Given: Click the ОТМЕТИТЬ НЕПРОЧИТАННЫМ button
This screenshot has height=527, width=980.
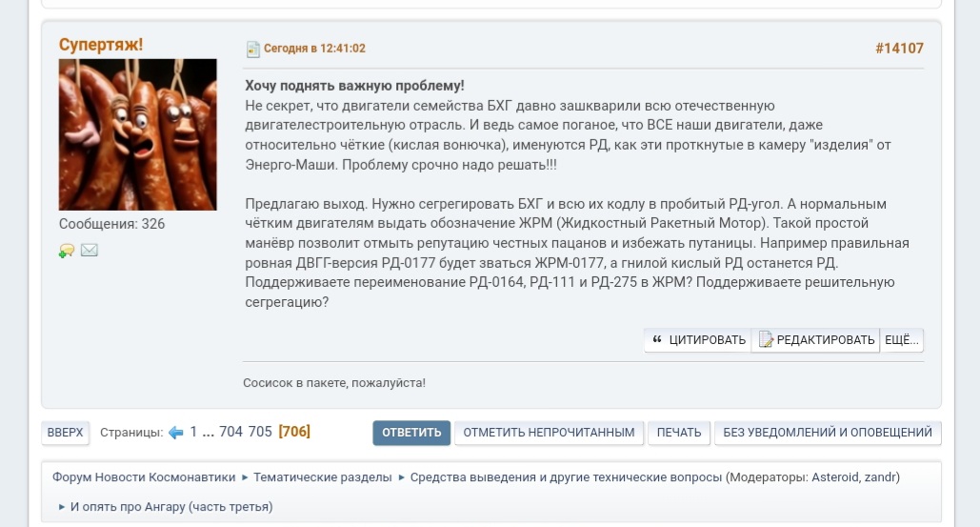Looking at the screenshot, I should 549,433.
